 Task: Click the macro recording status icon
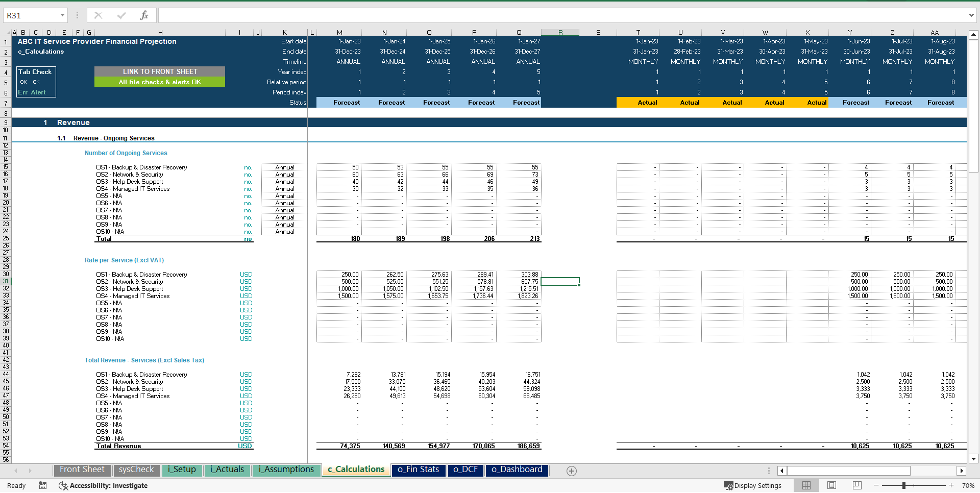pos(43,485)
